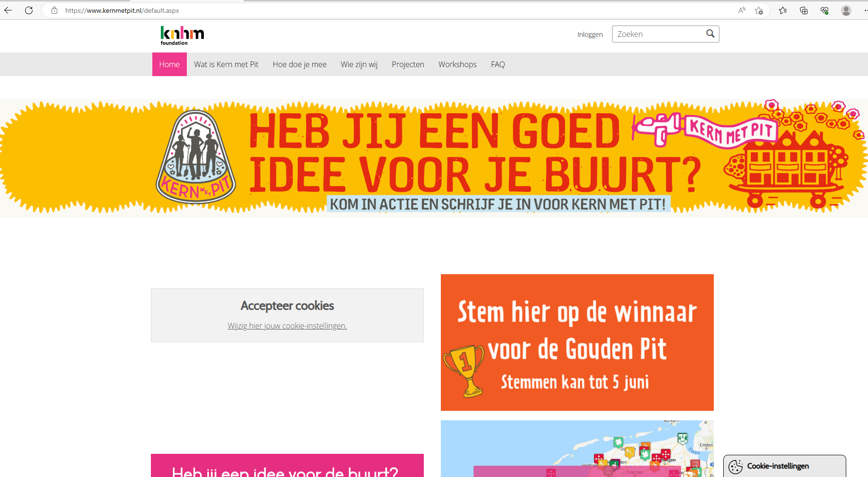Viewport: 868px width, 477px height.
Task: Select the Home menu tab
Action: click(x=169, y=64)
